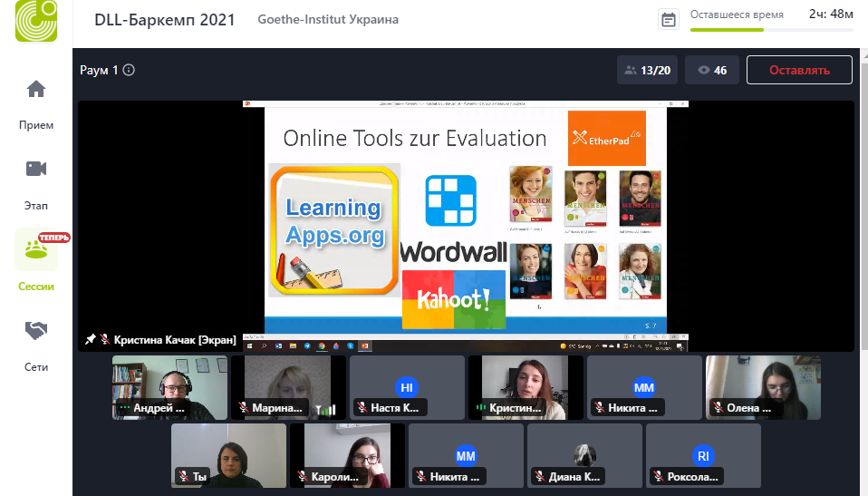Click the RI avatar of Роксолана
Screen dimensions: 868x496
pos(703,455)
